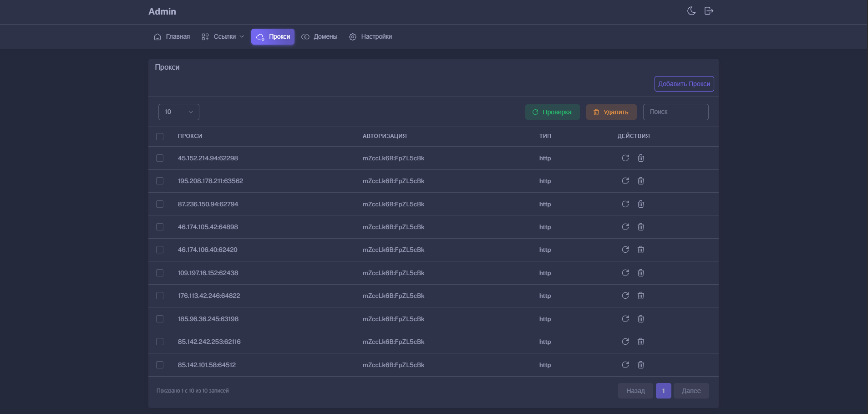The image size is (868, 414).
Task: Go to next page with Далее
Action: point(691,391)
